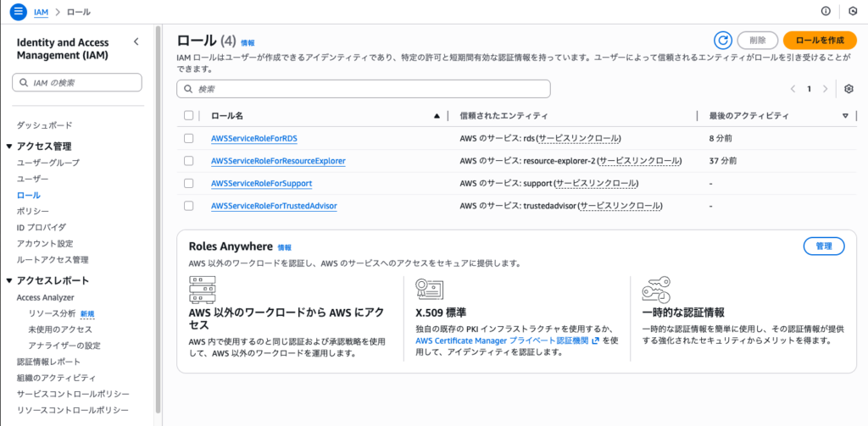Collapse the IAM sidebar with chevron

tap(136, 41)
